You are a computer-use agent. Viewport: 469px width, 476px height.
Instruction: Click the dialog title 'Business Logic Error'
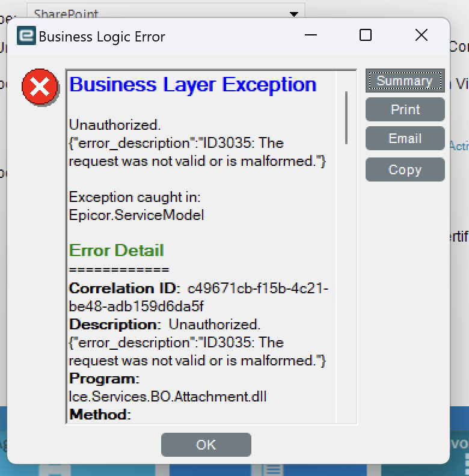click(102, 37)
